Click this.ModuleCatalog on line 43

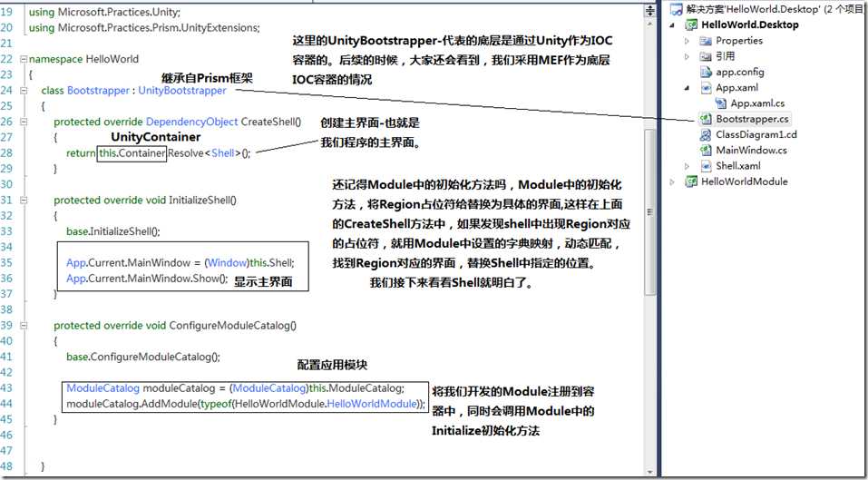click(356, 388)
